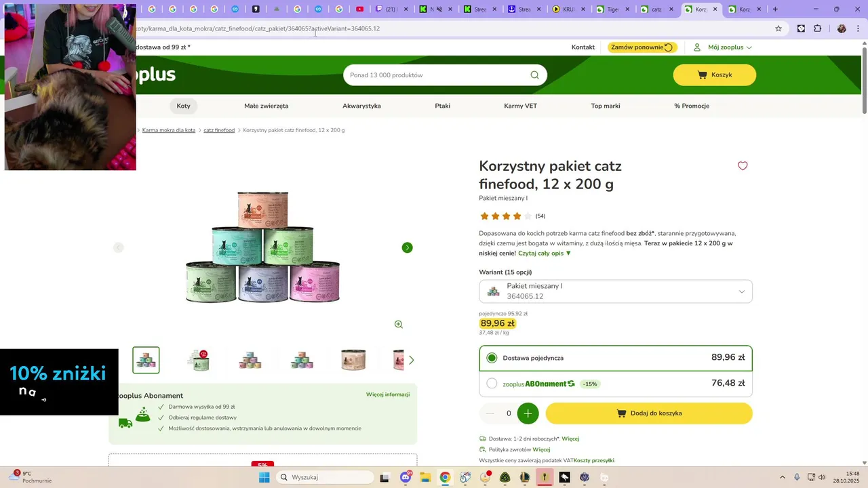Click Dodaj do koszyka button
This screenshot has height=488, width=868.
[x=649, y=413]
